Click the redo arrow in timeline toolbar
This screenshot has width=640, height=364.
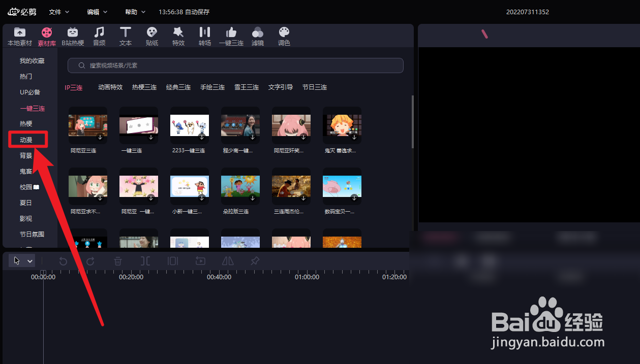click(90, 261)
